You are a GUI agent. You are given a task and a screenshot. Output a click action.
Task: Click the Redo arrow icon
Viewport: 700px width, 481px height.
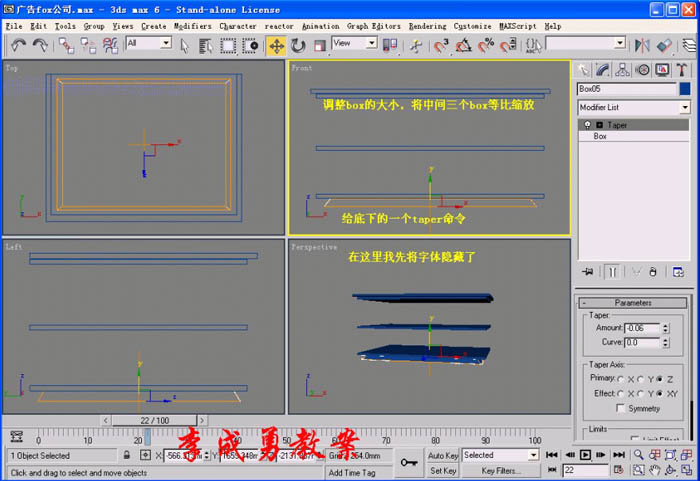click(40, 46)
